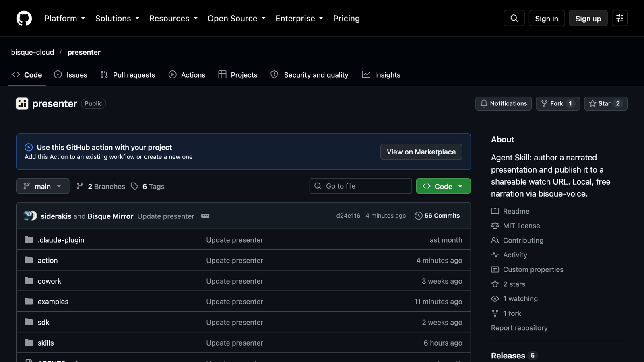The height and width of the screenshot is (362, 644).
Task: Click Report repository link
Action: [519, 328]
